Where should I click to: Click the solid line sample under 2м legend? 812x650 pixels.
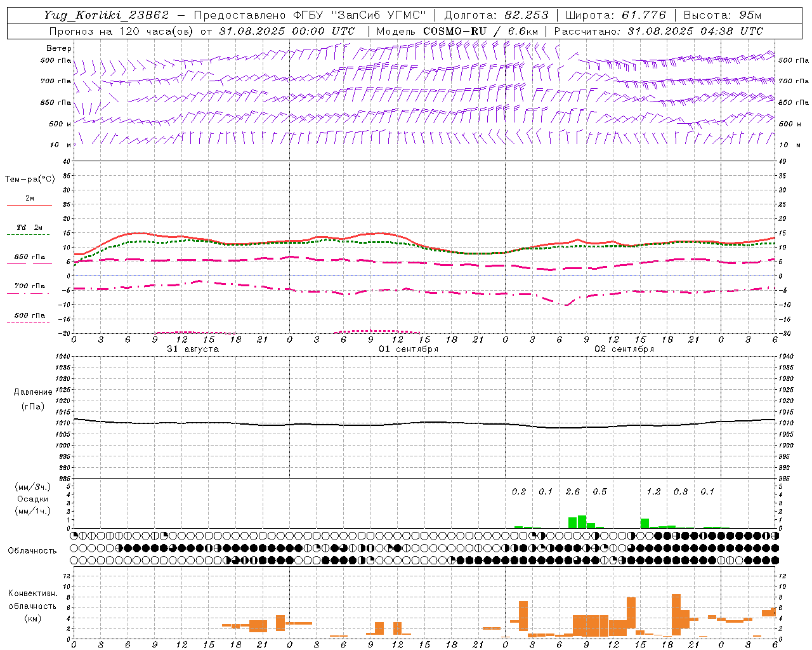click(x=29, y=205)
